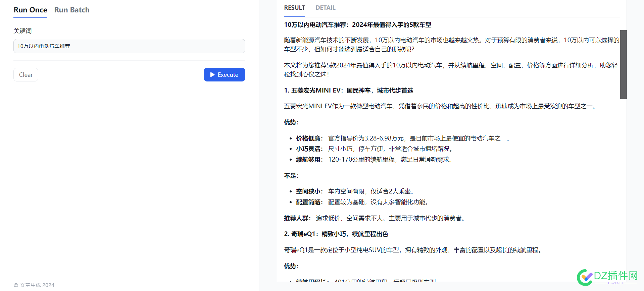The height and width of the screenshot is (291, 644).
Task: Switch to the Run Batch tab
Action: point(72,10)
